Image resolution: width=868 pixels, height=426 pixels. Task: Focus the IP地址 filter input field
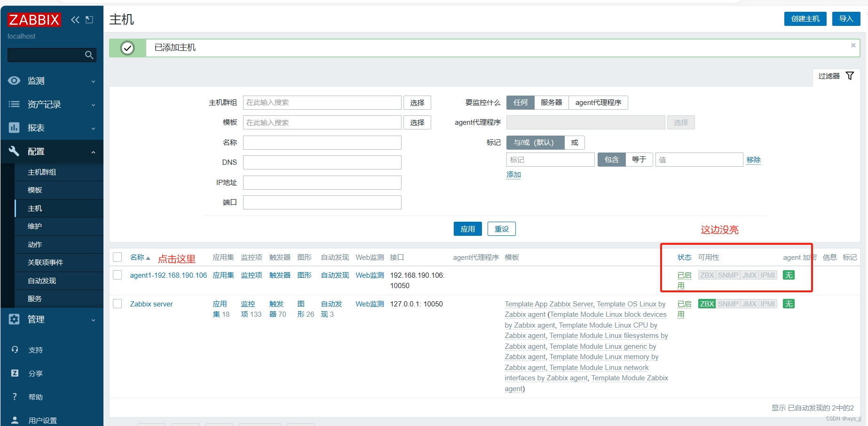(x=322, y=183)
